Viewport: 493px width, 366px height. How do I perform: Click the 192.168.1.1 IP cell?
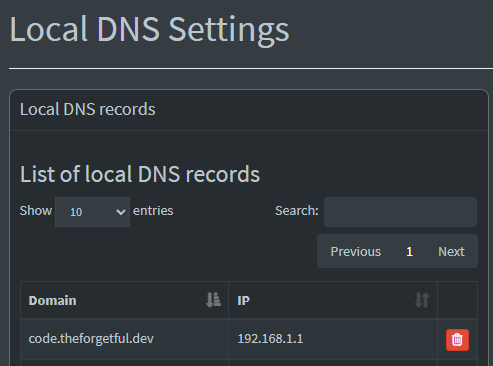[x=333, y=339]
